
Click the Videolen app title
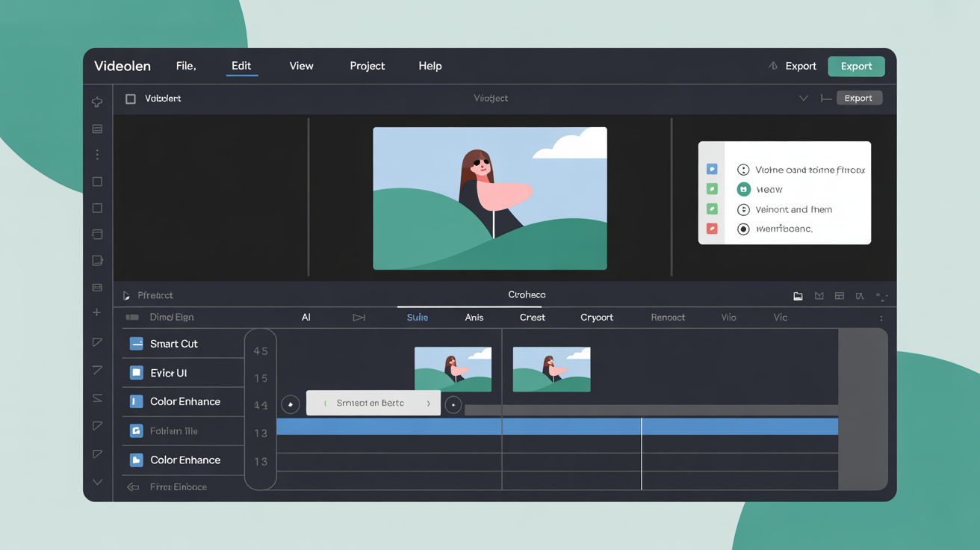point(122,66)
